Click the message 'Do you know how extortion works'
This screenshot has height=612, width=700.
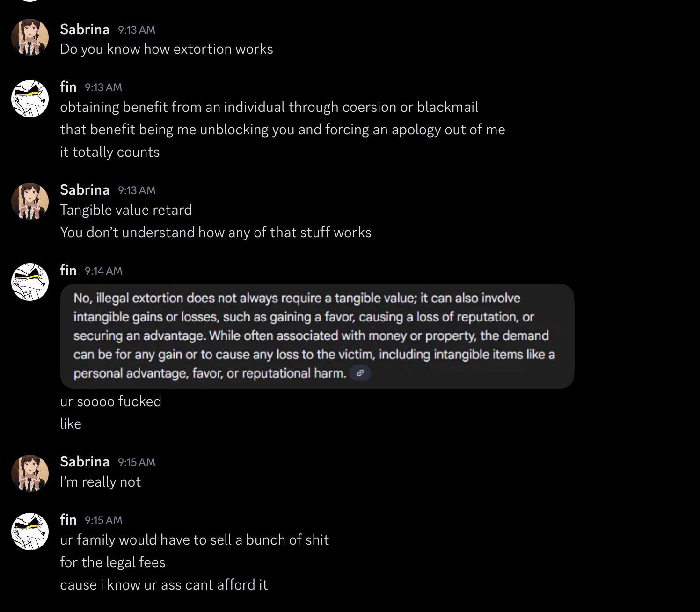(166, 49)
